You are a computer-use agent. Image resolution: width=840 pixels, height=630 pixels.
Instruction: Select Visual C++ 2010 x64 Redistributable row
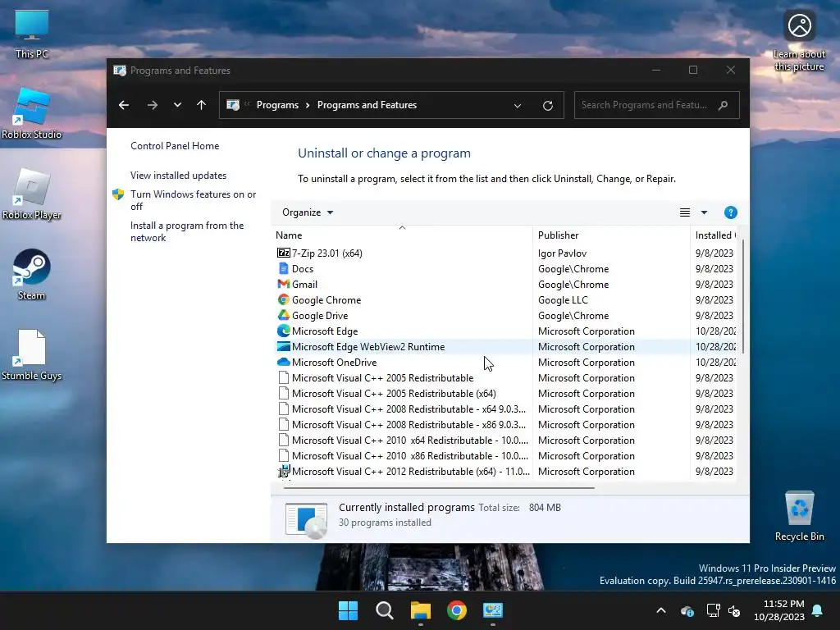pos(505,440)
